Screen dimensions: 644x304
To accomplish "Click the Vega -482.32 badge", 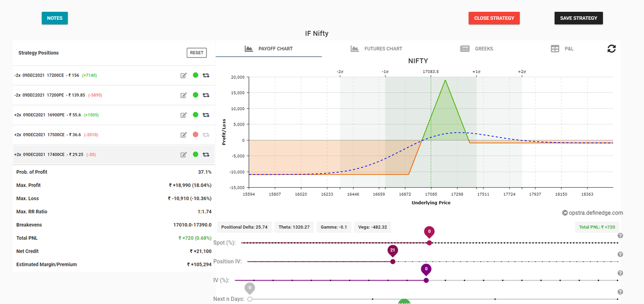I will (x=373, y=227).
